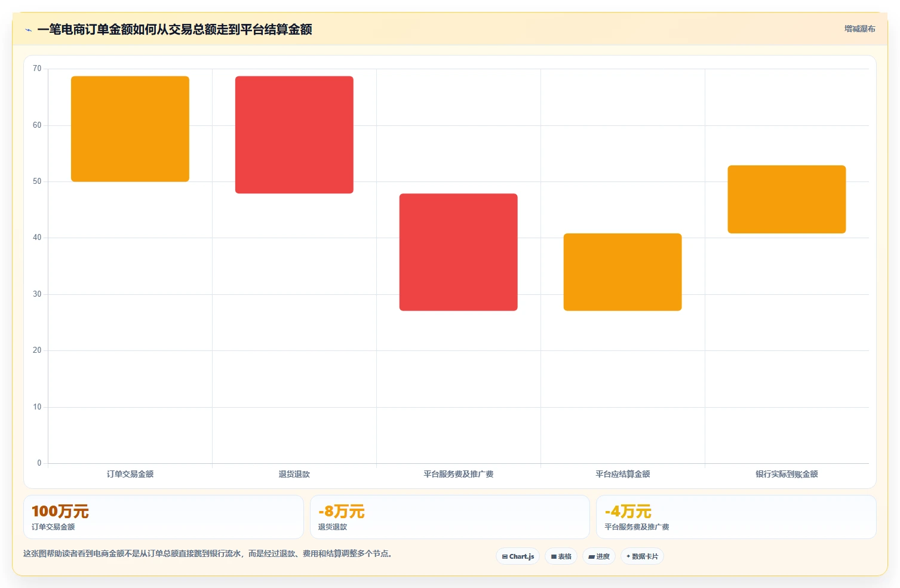Viewport: 900px width, 588px height.
Task: Click the 平台服务费及推广费 x-axis label
Action: [459, 474]
